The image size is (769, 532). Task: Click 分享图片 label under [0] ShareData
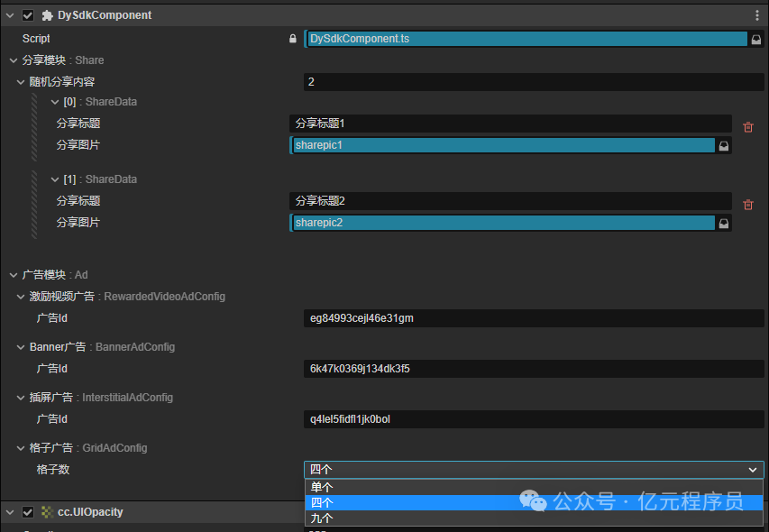(x=78, y=145)
